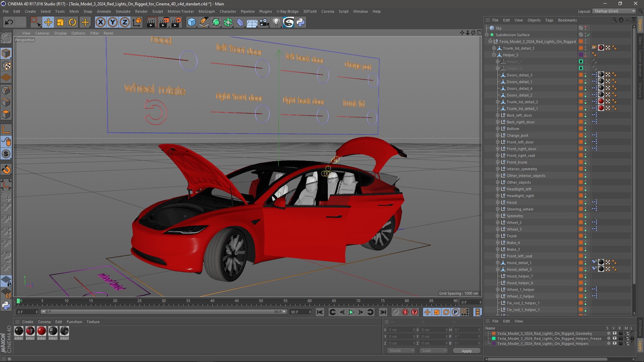Viewport: 644px width, 362px height.
Task: Expand the Wheel_2 tree node
Action: [498, 223]
